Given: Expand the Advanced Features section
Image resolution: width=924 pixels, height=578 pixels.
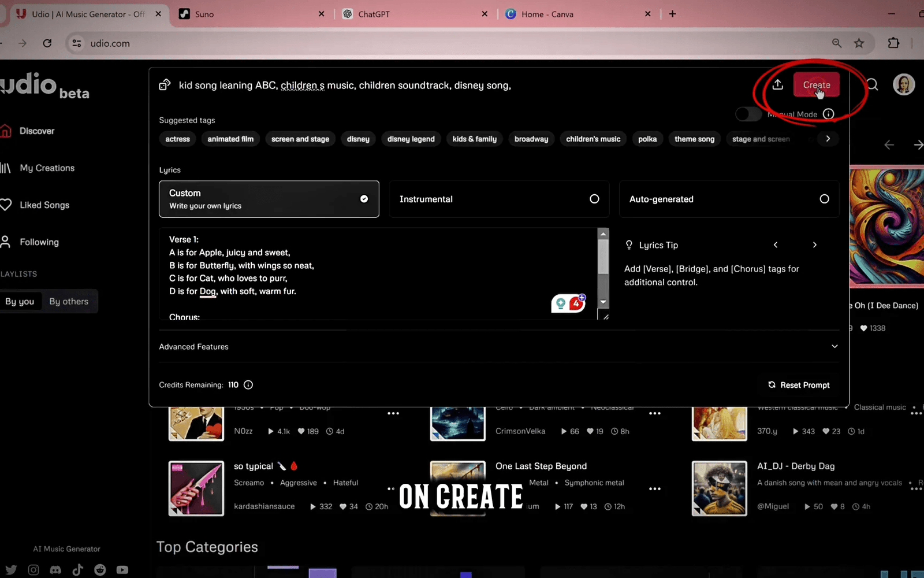Looking at the screenshot, I should tap(499, 346).
